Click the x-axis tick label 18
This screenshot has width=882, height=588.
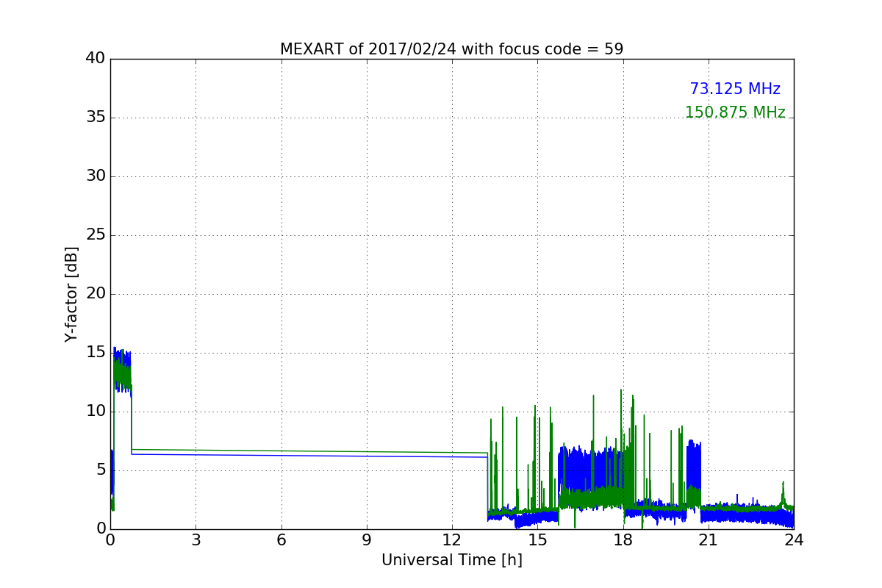click(x=623, y=539)
